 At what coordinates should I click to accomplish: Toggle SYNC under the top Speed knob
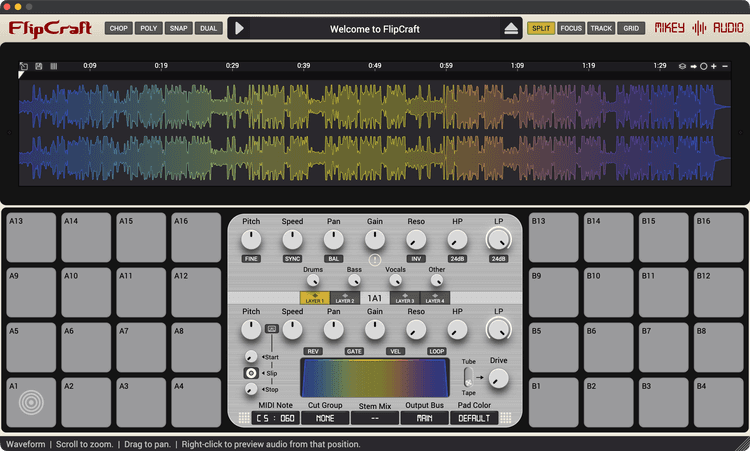[x=292, y=259]
